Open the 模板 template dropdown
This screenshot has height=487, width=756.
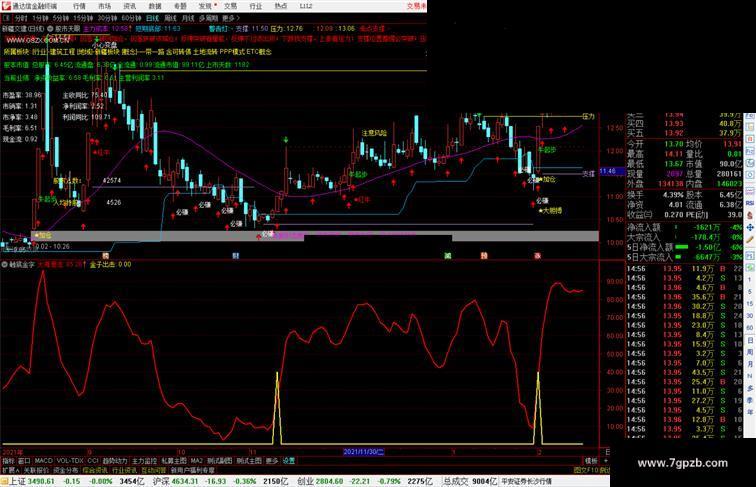click(x=591, y=461)
